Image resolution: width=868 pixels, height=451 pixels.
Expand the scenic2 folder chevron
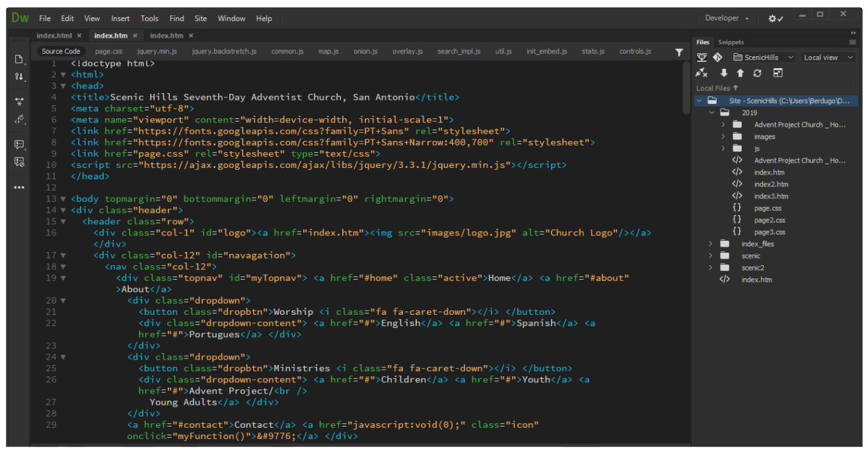(711, 267)
